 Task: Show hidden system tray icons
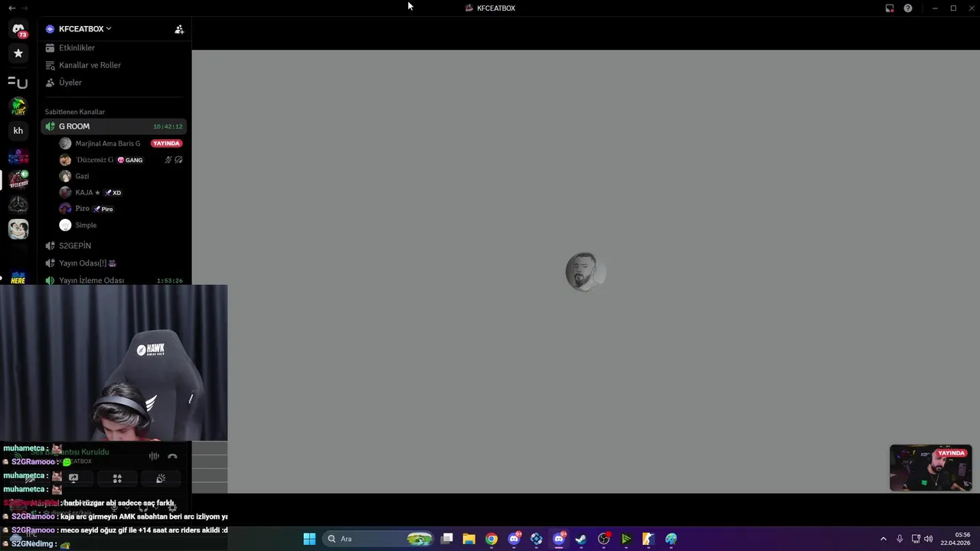(x=883, y=539)
